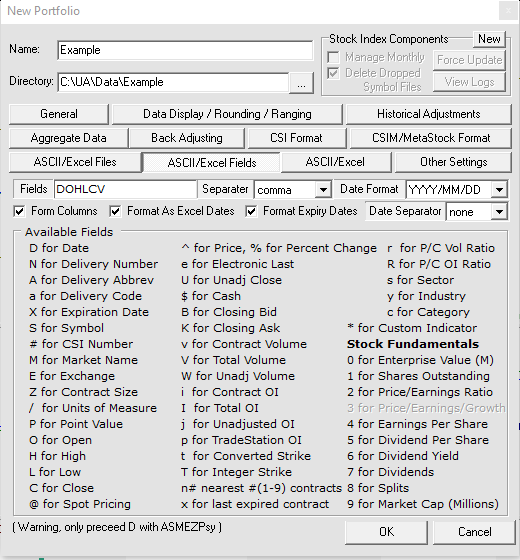
Task: Click 'N for Delivery Number' entry
Action: pos(94,264)
